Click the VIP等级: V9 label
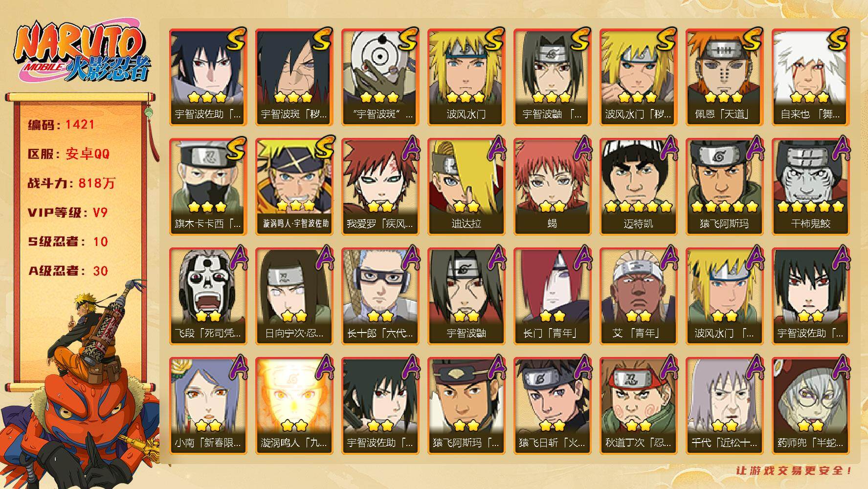Screen dimensions: 868x489 click(x=67, y=213)
